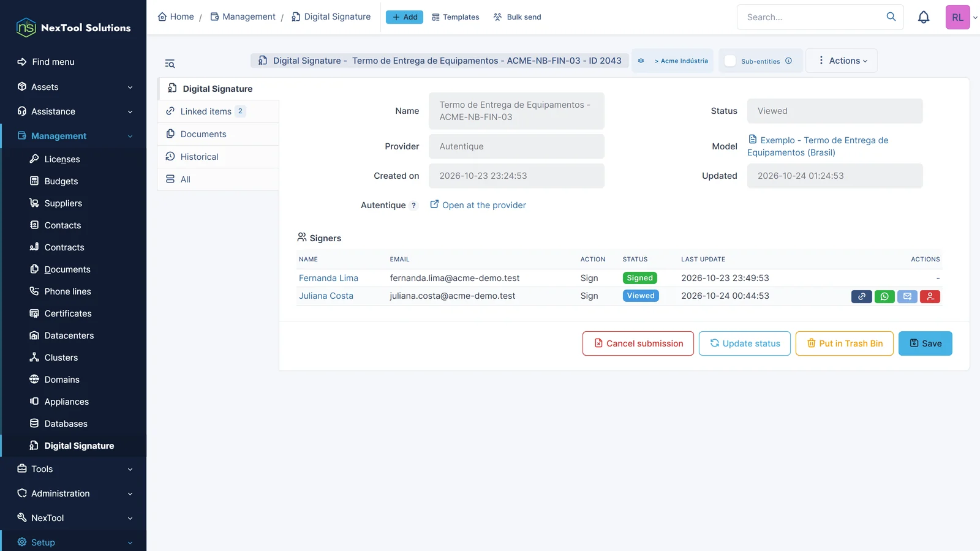The height and width of the screenshot is (551, 980).
Task: Open user menu RL avatar
Action: click(x=958, y=17)
